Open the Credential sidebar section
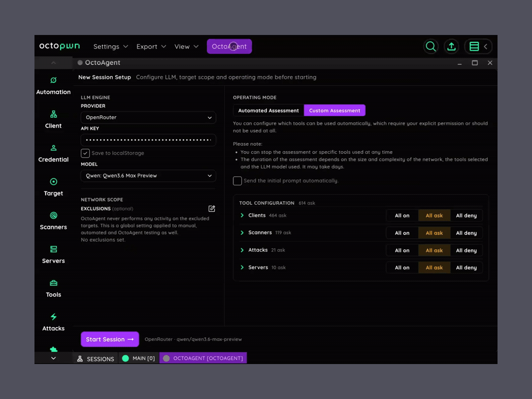The width and height of the screenshot is (532, 399). tap(53, 153)
